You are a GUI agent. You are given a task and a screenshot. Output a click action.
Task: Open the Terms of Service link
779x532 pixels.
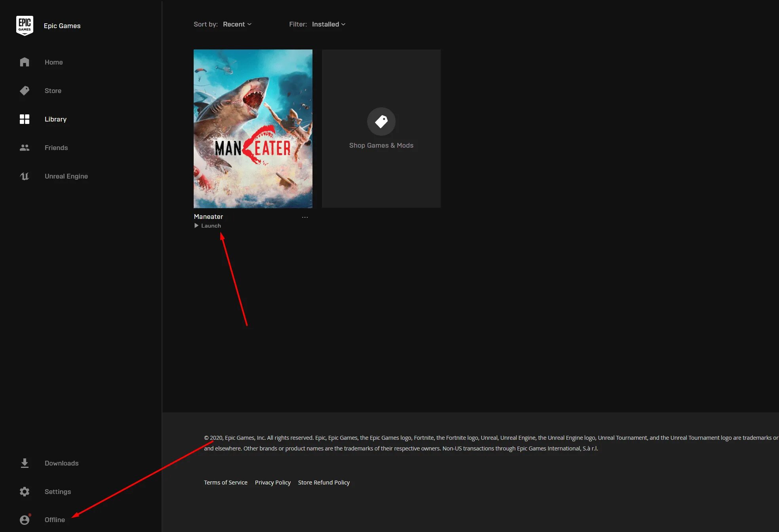click(x=225, y=482)
